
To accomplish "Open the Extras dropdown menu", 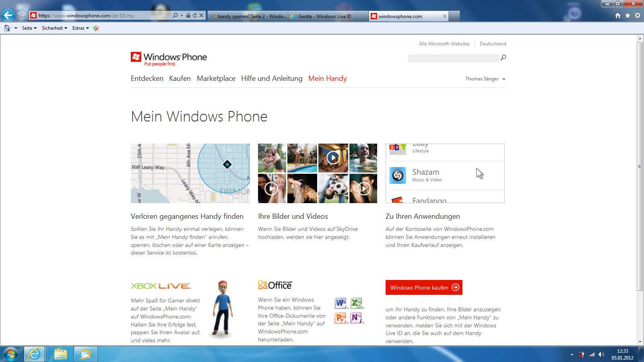I will click(80, 28).
